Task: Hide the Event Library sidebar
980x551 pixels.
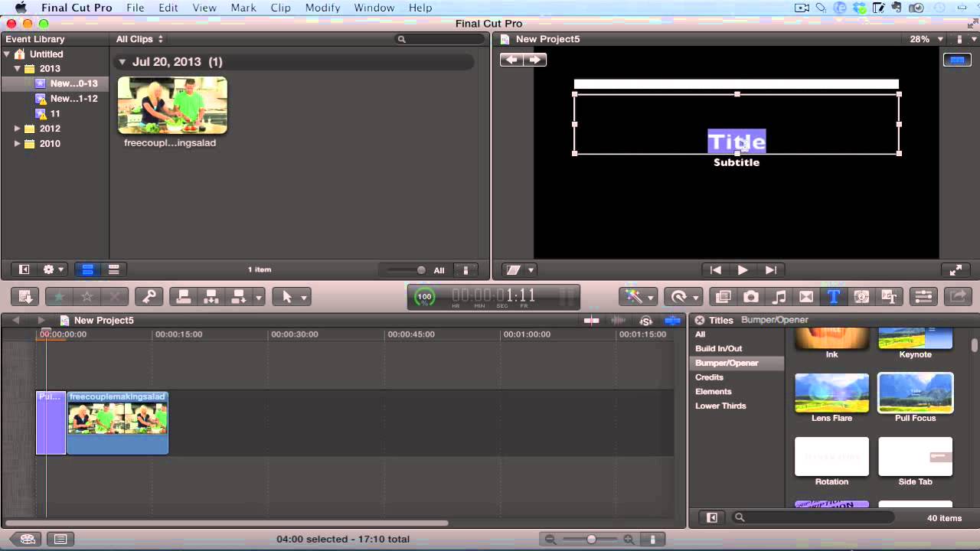Action: 24,269
